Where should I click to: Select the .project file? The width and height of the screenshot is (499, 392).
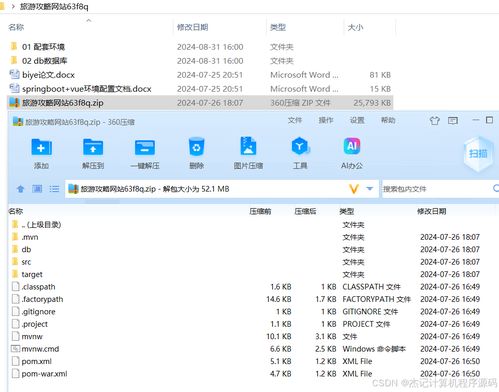coord(35,324)
